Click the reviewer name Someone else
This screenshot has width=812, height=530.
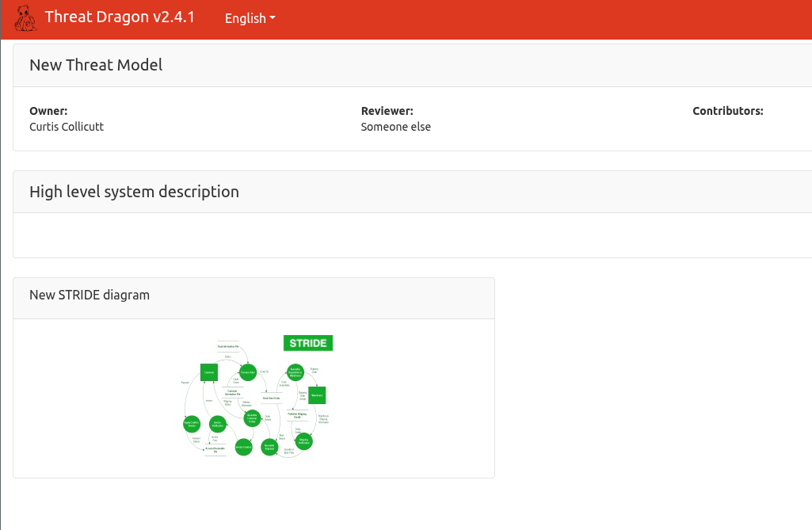(396, 127)
